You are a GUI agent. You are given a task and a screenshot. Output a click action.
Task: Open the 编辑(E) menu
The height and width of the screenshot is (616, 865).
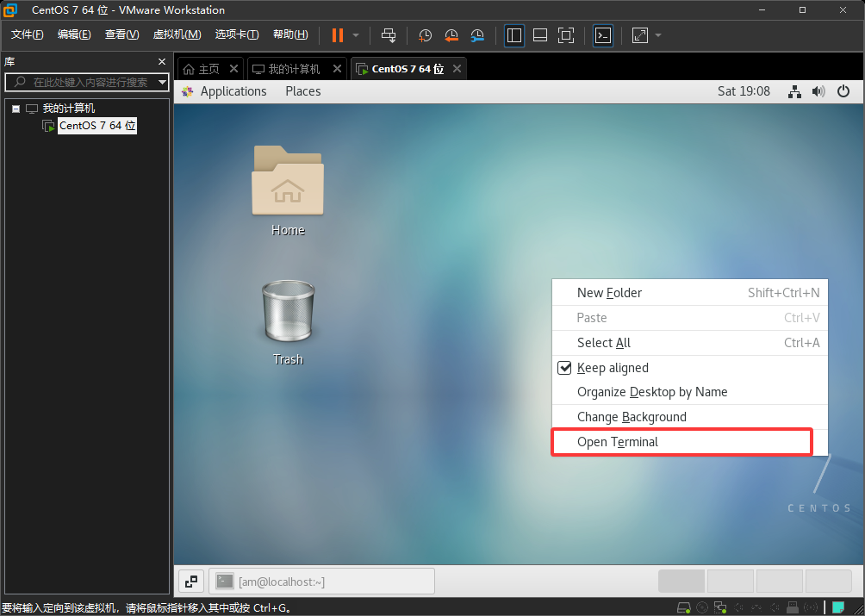tap(74, 34)
